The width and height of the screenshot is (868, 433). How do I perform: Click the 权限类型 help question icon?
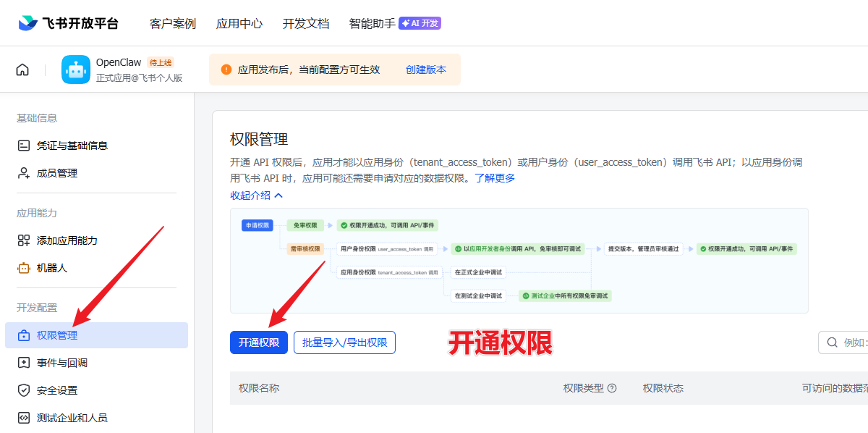click(x=612, y=388)
